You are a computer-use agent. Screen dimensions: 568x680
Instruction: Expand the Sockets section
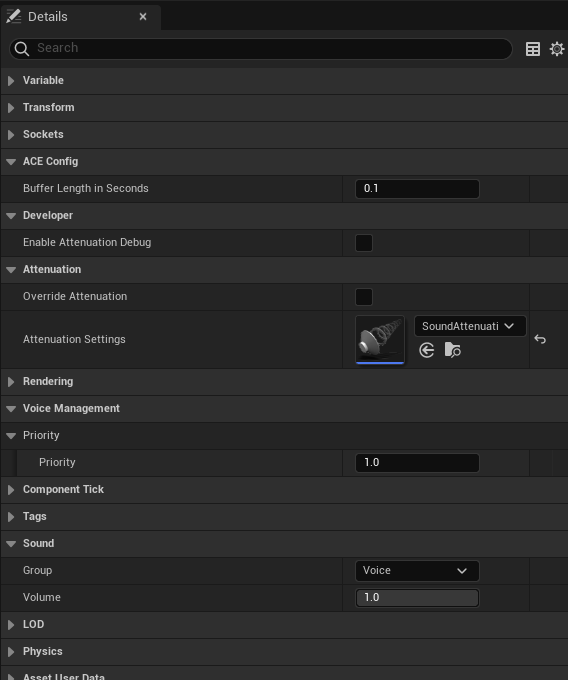tap(11, 134)
